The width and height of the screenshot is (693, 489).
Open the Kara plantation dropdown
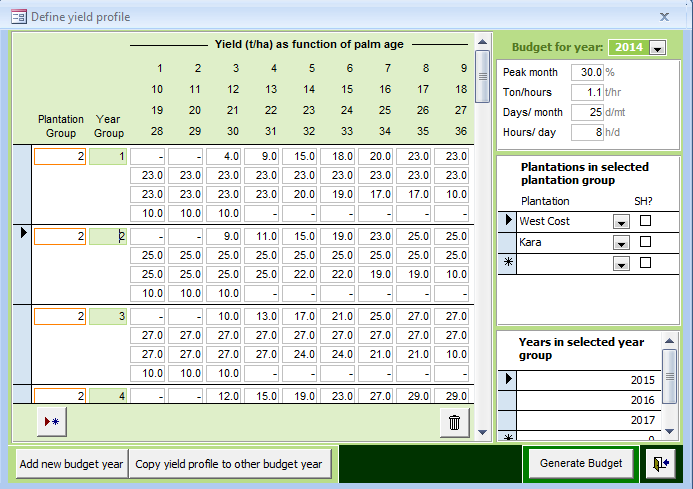tap(621, 242)
